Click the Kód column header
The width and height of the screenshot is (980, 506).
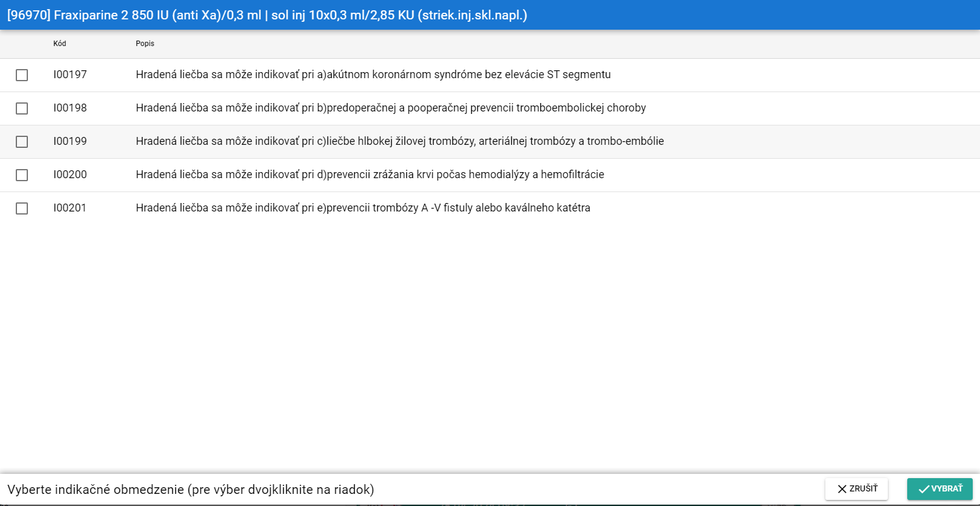point(59,44)
